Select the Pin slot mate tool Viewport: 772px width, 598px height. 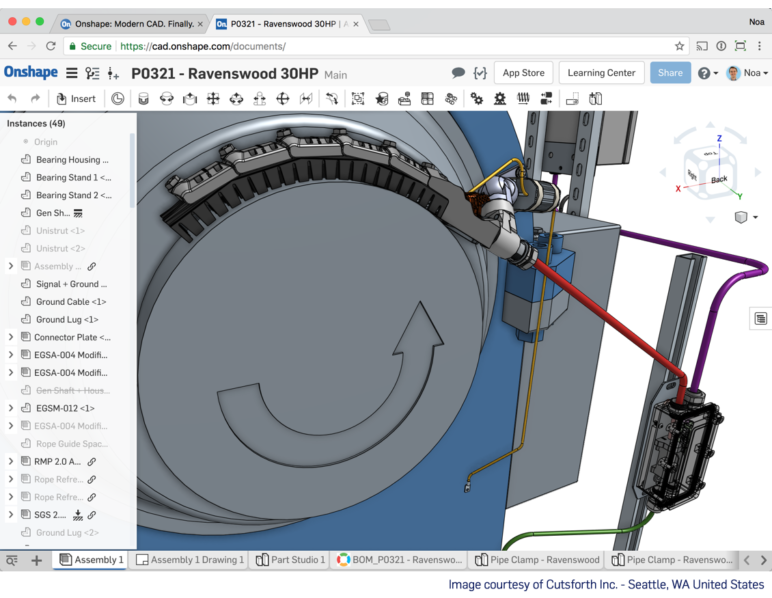coord(259,99)
